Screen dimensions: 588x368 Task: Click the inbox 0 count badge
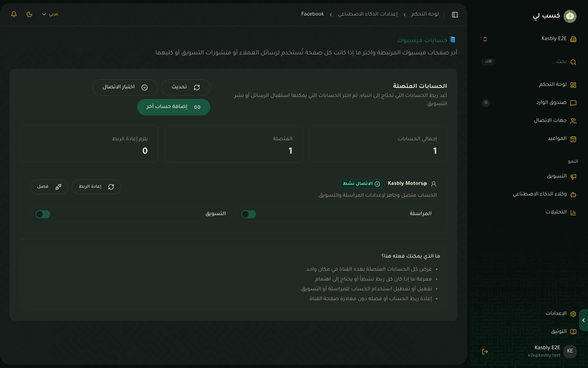pyautogui.click(x=486, y=103)
